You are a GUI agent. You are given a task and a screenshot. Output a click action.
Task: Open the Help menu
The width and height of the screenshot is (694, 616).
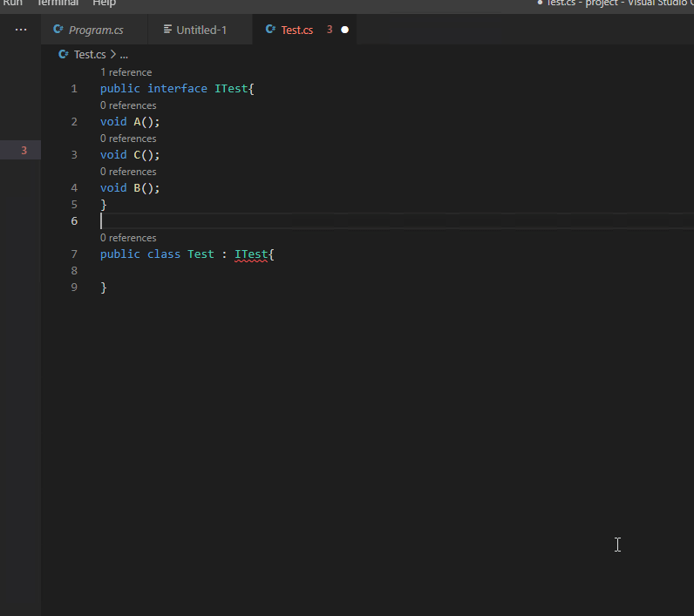104,3
